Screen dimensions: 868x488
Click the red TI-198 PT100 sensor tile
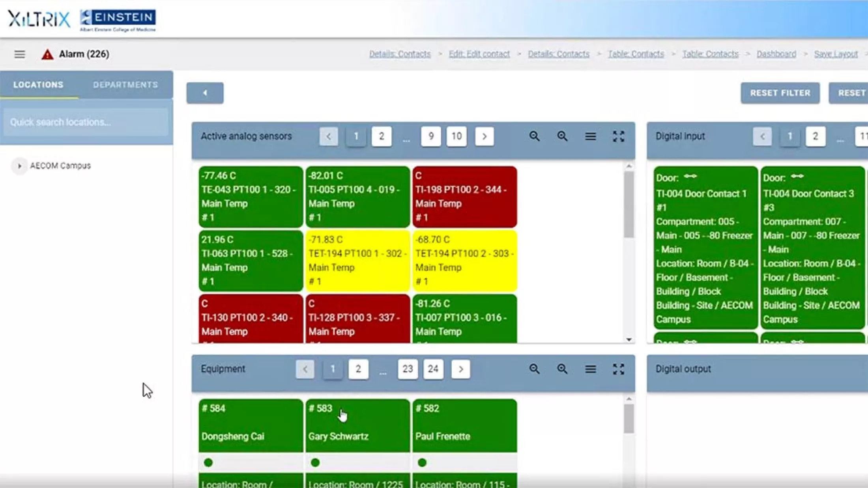464,196
